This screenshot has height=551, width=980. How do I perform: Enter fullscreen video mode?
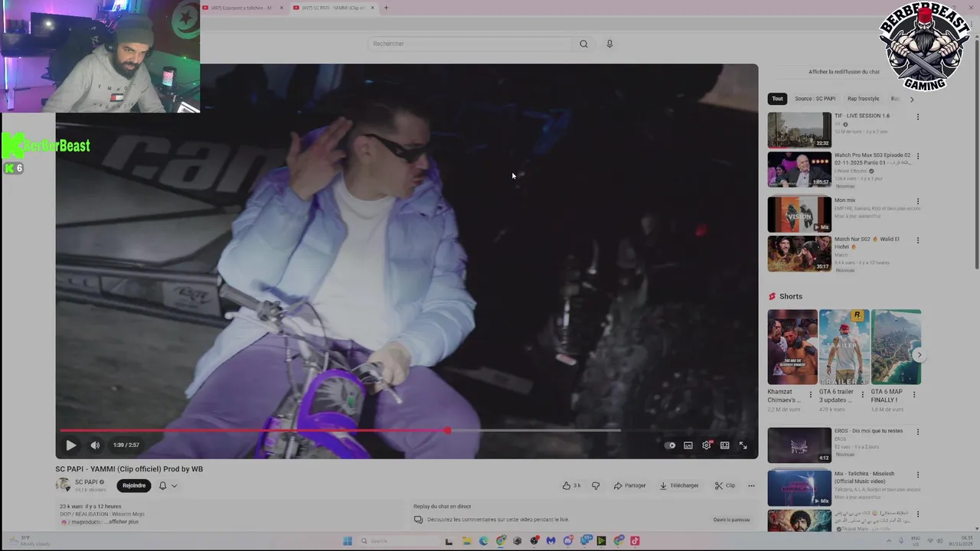[743, 445]
